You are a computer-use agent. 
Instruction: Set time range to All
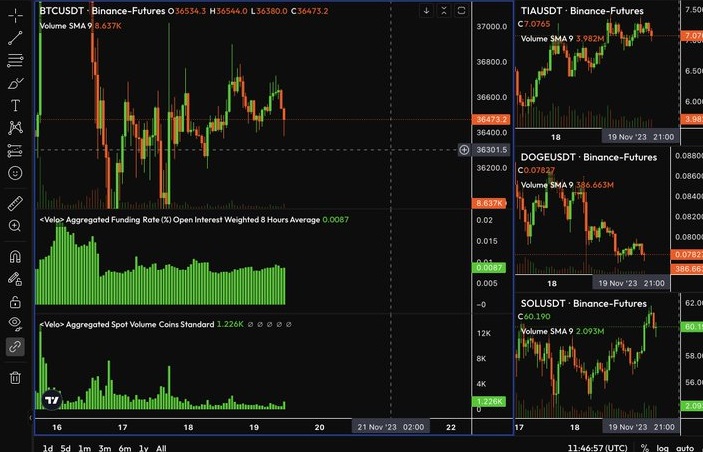tap(161, 448)
